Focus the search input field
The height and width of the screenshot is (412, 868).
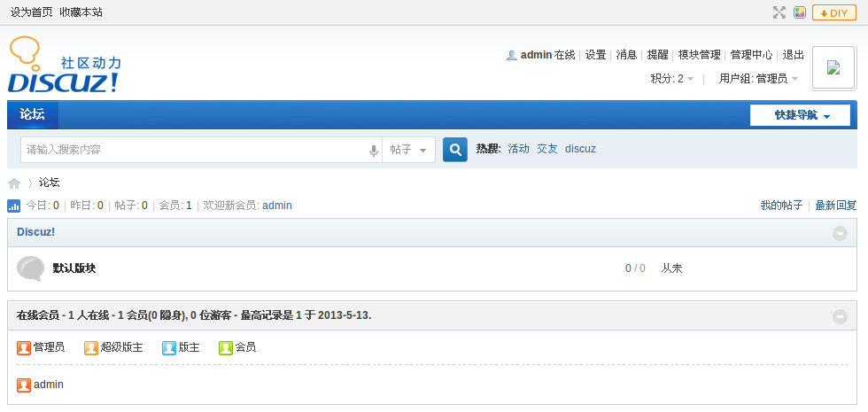tap(194, 150)
